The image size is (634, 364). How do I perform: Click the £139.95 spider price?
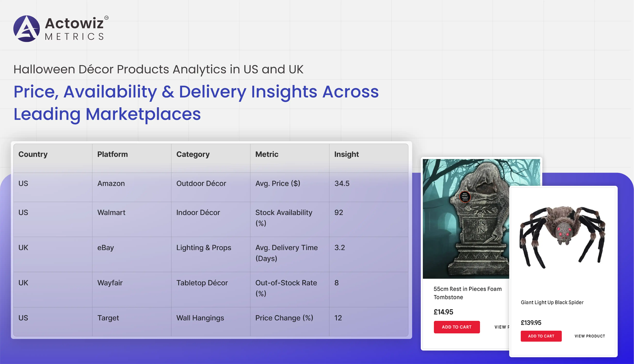[531, 323]
